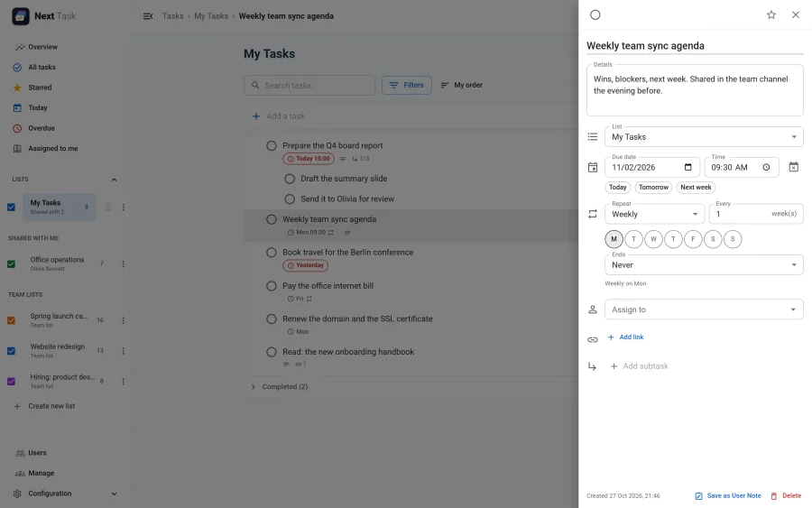Star the Weekly team sync agenda task
This screenshot has width=812, height=508.
tap(771, 15)
